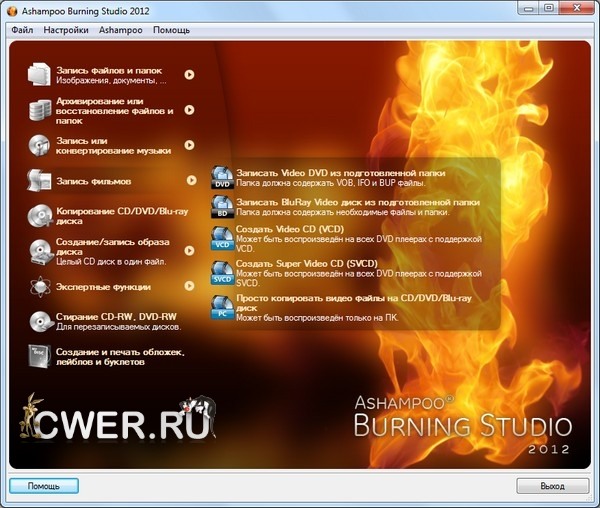Expand arrow next to 'Экспертные функции'
This screenshot has height=508, width=600.
(189, 287)
